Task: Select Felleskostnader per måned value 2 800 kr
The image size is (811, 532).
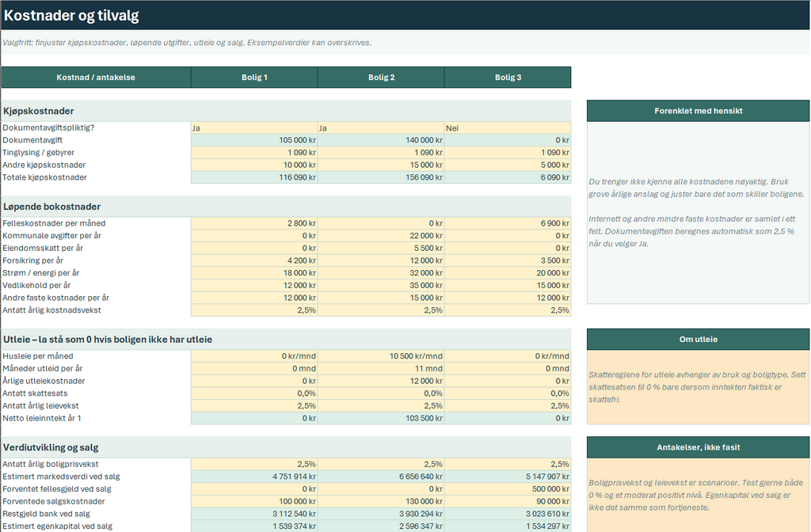Action: tap(254, 223)
